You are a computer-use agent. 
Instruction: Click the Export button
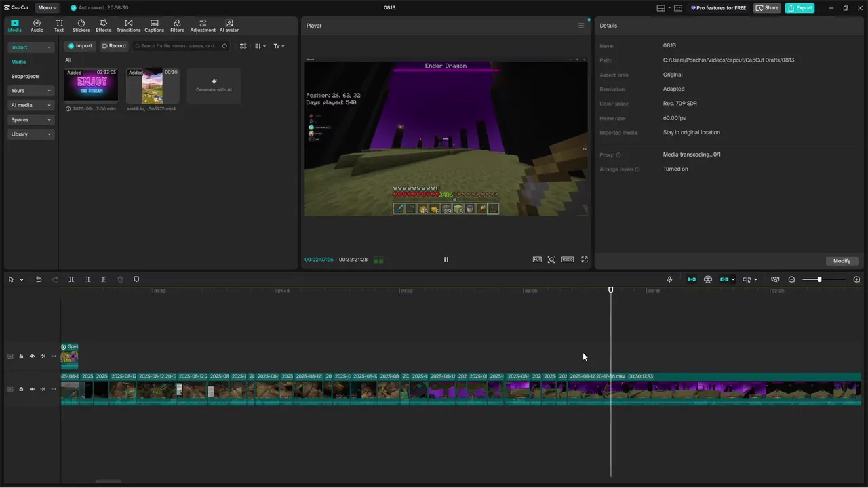[800, 8]
